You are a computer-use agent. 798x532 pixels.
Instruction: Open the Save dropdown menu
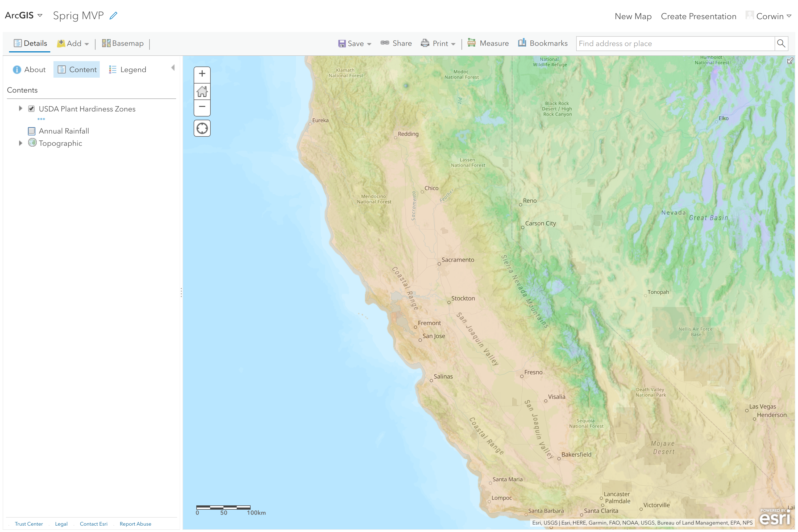(x=355, y=43)
